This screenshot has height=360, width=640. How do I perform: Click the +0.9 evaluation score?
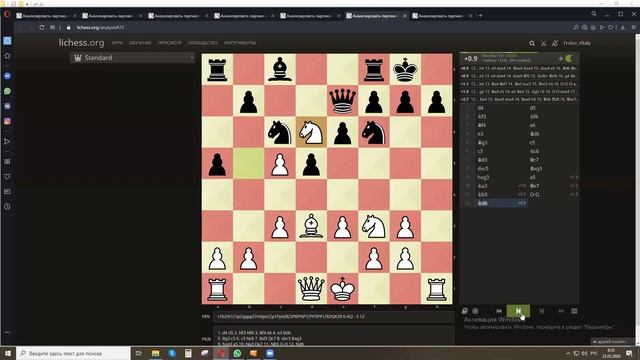(471, 59)
